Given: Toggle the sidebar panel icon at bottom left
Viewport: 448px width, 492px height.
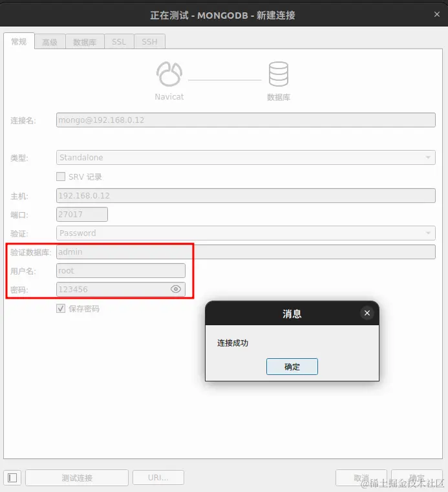Looking at the screenshot, I should [x=12, y=478].
